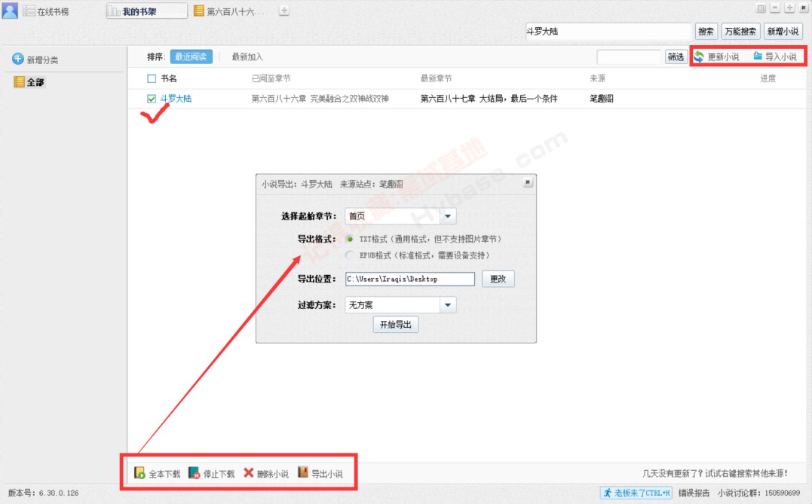Click the user avatar icon
The image size is (812, 504).
tap(10, 11)
